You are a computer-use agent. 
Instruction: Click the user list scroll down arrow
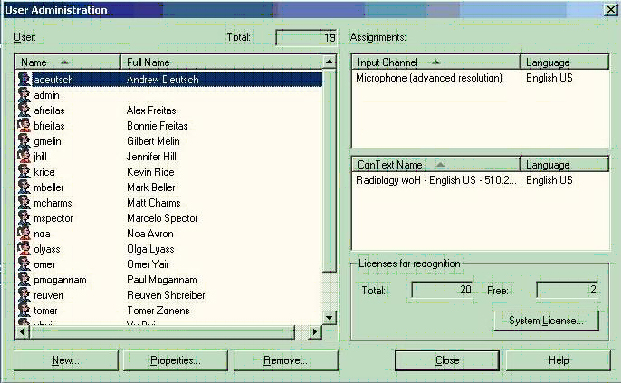click(x=330, y=317)
